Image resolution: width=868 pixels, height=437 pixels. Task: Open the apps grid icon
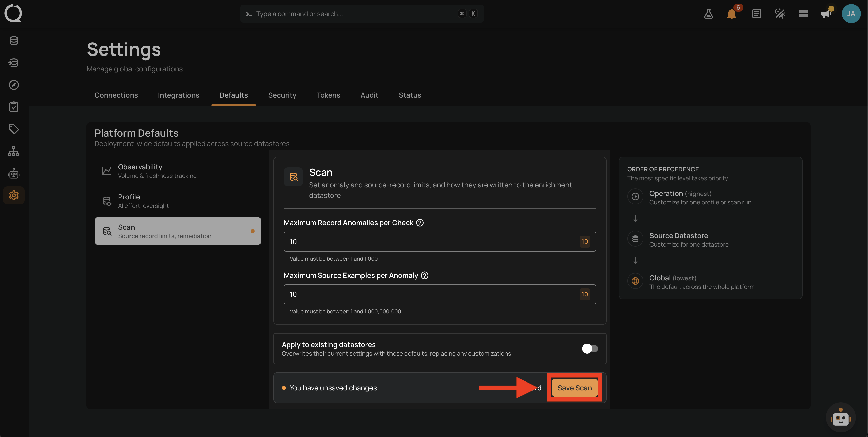[x=803, y=14]
